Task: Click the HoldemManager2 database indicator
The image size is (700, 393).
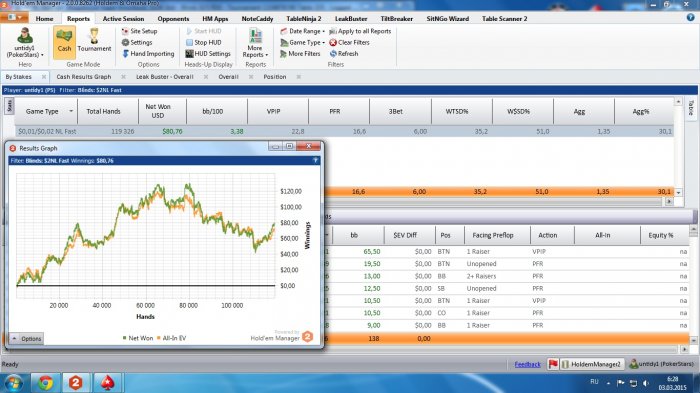Action: point(592,364)
